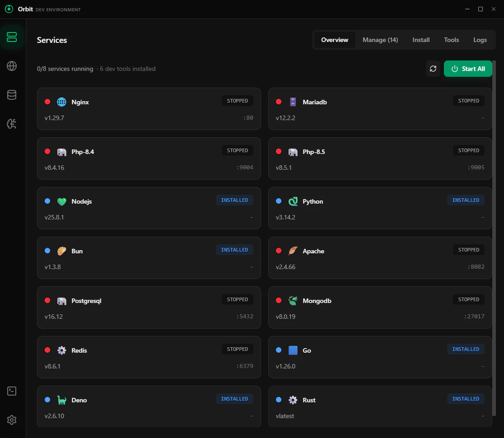Open the globe Sites sidebar icon
The width and height of the screenshot is (504, 438).
tap(12, 66)
